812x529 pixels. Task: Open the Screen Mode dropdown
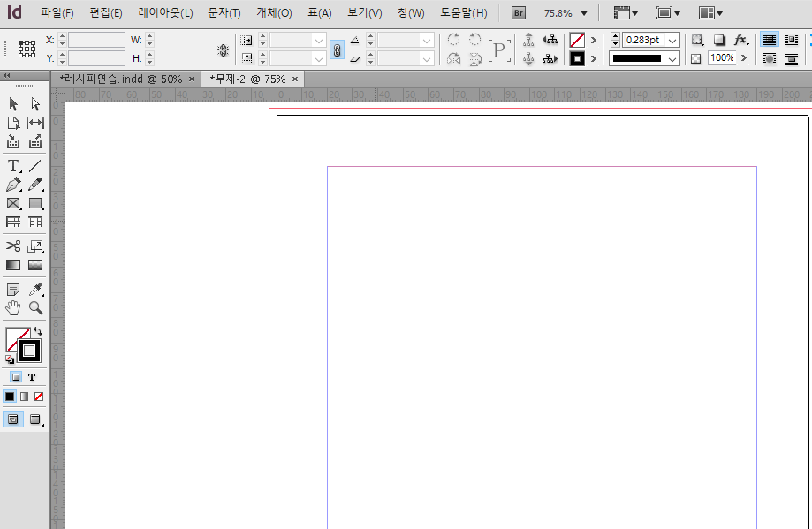pyautogui.click(x=667, y=13)
